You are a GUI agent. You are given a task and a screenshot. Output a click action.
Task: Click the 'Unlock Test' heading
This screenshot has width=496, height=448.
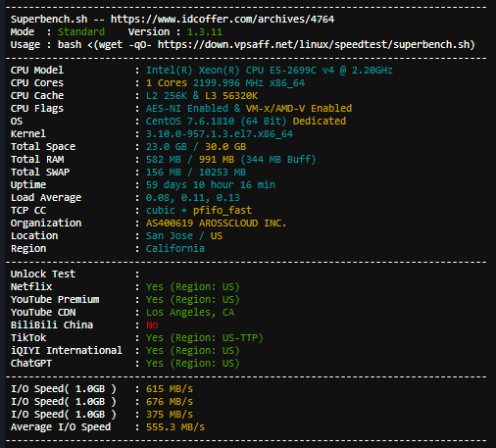[43, 274]
